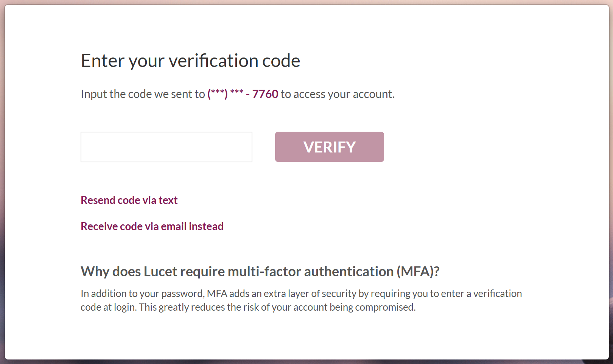The height and width of the screenshot is (364, 613).
Task: Click 'to access your account' text
Action: click(x=337, y=94)
